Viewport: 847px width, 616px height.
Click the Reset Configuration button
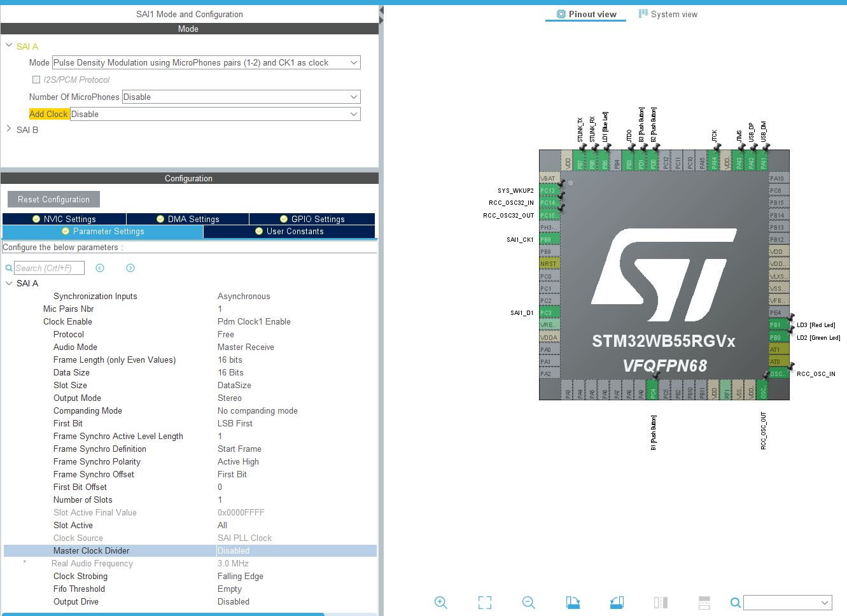tap(53, 199)
